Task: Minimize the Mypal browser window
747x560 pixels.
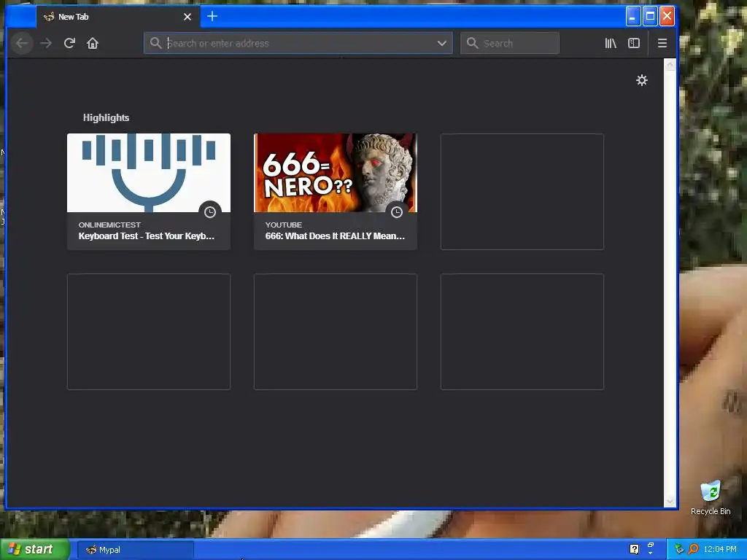Action: (x=633, y=17)
